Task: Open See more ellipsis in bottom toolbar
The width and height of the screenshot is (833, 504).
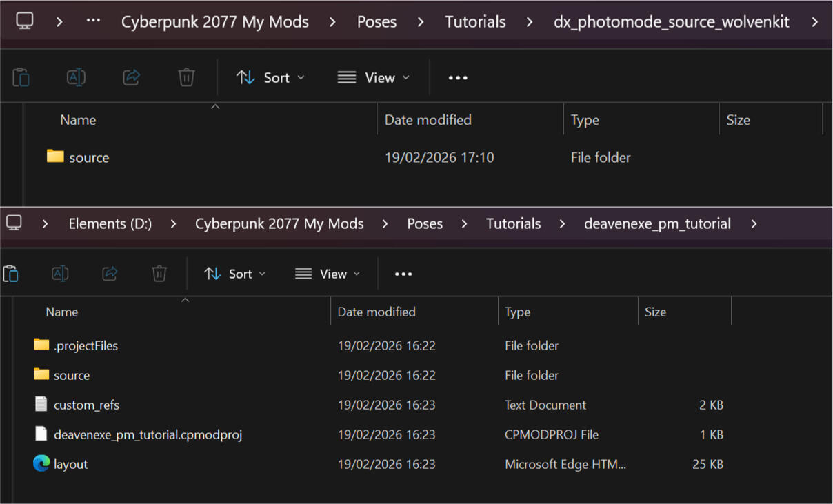Action: point(403,274)
